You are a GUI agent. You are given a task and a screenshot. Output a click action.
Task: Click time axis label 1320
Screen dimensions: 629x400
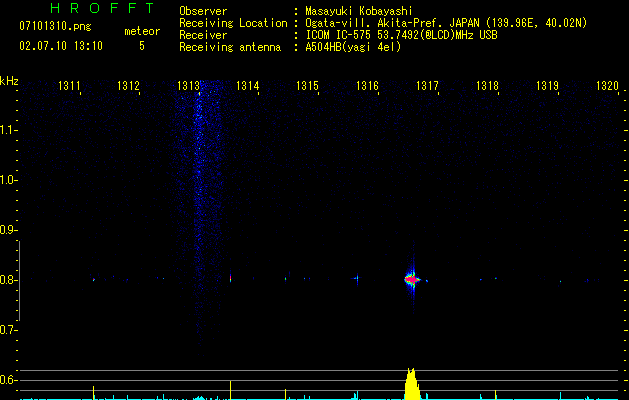click(607, 86)
